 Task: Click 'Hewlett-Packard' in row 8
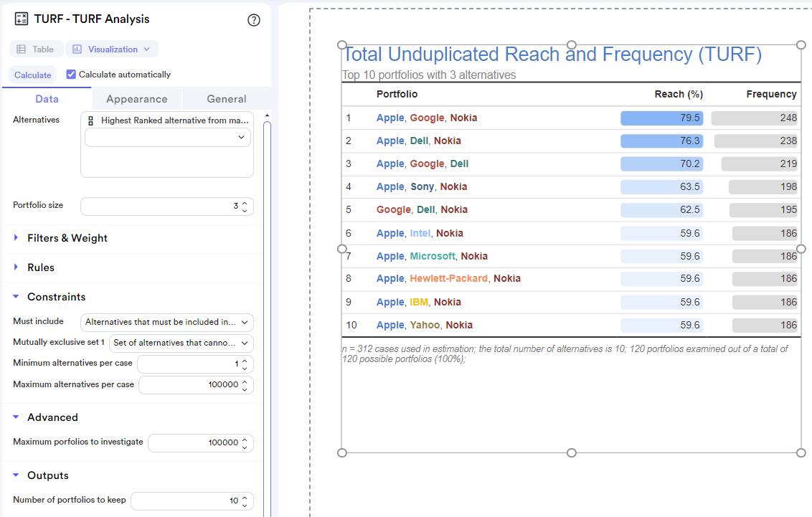pos(448,278)
